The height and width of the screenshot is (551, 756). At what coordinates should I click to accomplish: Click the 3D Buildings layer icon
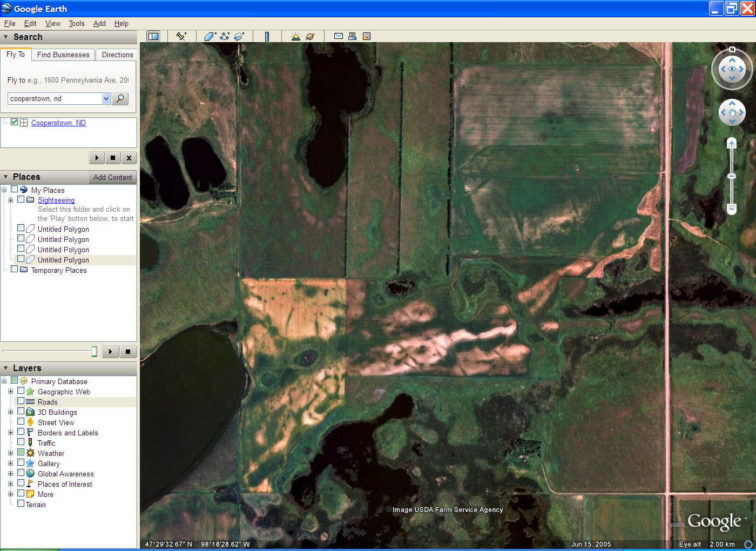pos(31,412)
